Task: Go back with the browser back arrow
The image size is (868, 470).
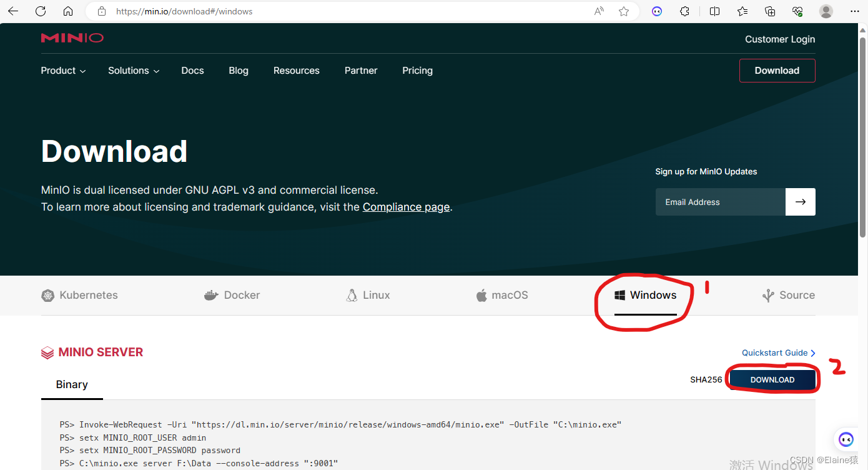Action: 12,11
